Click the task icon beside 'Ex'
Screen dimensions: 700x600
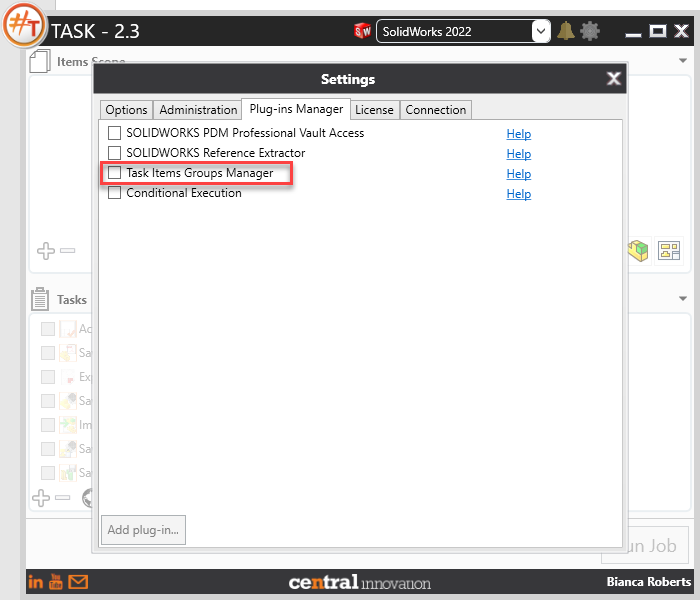(x=68, y=377)
